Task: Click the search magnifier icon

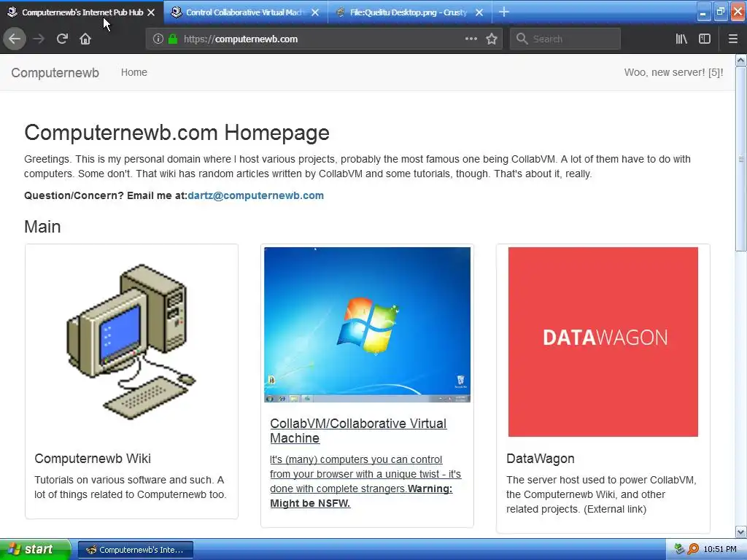Action: 522,39
